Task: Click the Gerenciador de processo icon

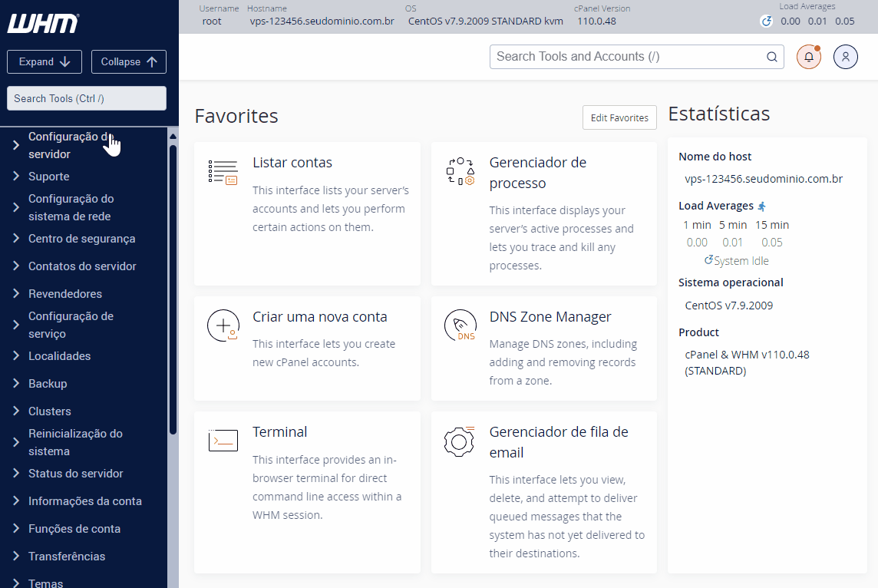Action: [x=460, y=171]
